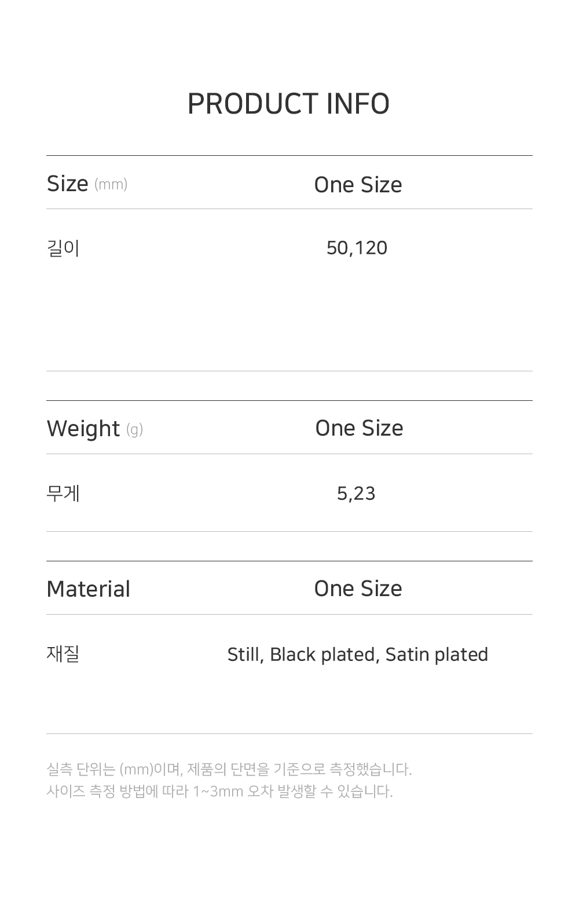Click the Weight section label
579x924 pixels.
click(x=83, y=429)
